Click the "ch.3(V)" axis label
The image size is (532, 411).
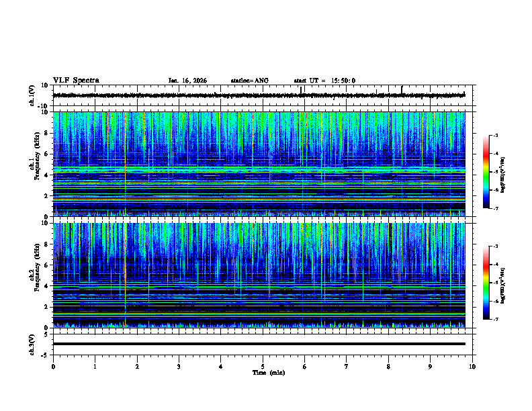coord(32,345)
